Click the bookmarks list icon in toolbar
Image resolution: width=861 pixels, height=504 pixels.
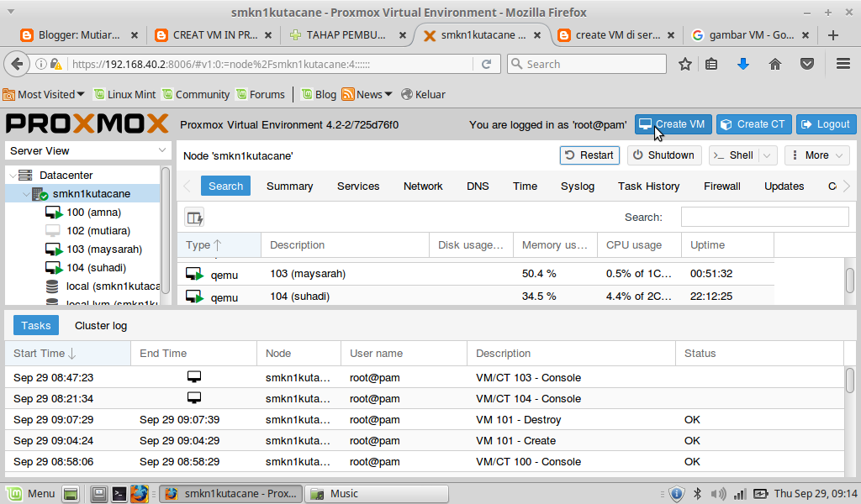coord(711,64)
